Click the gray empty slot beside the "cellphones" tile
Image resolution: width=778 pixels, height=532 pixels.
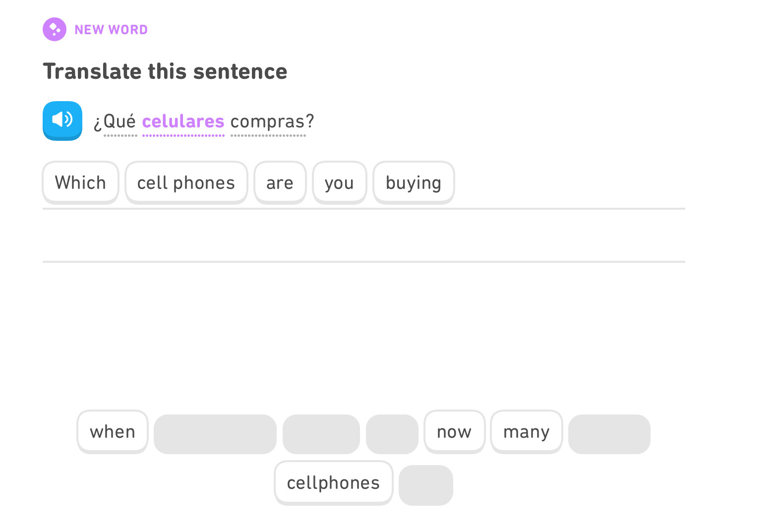[426, 485]
